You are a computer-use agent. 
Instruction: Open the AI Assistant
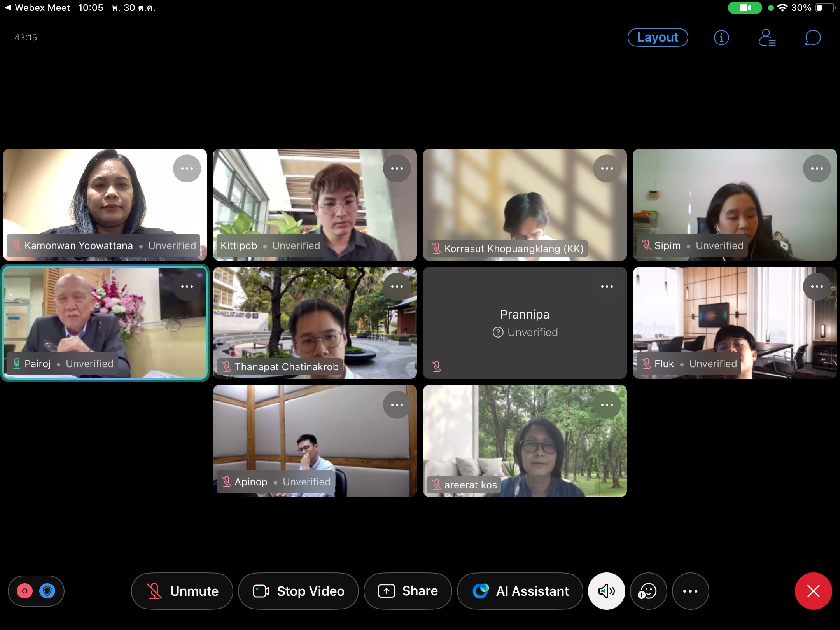tap(520, 591)
